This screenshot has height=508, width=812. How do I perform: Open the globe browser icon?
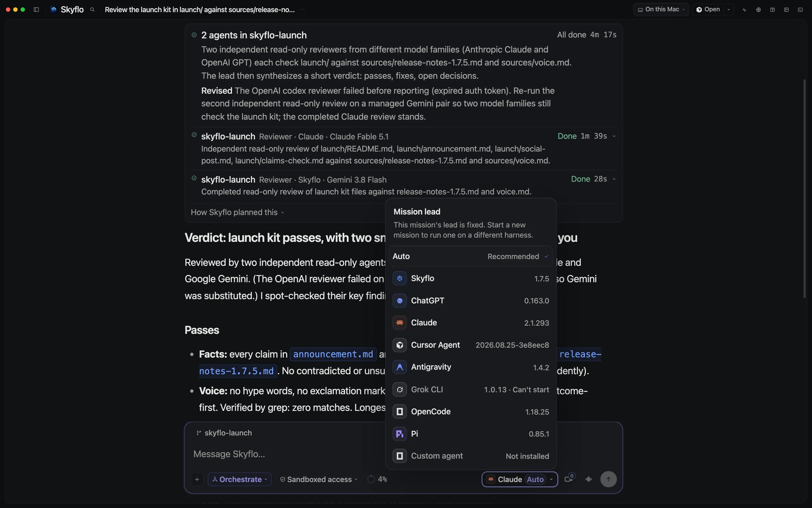click(x=758, y=10)
